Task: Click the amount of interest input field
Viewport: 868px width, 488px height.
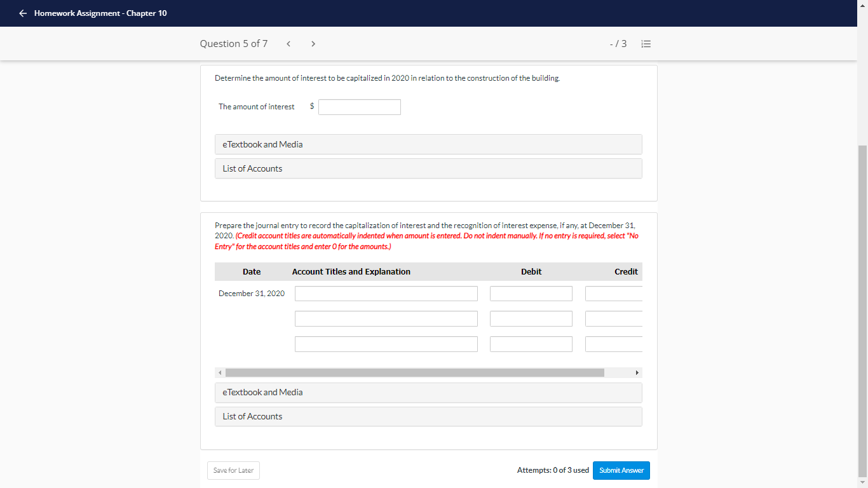Action: tap(359, 107)
